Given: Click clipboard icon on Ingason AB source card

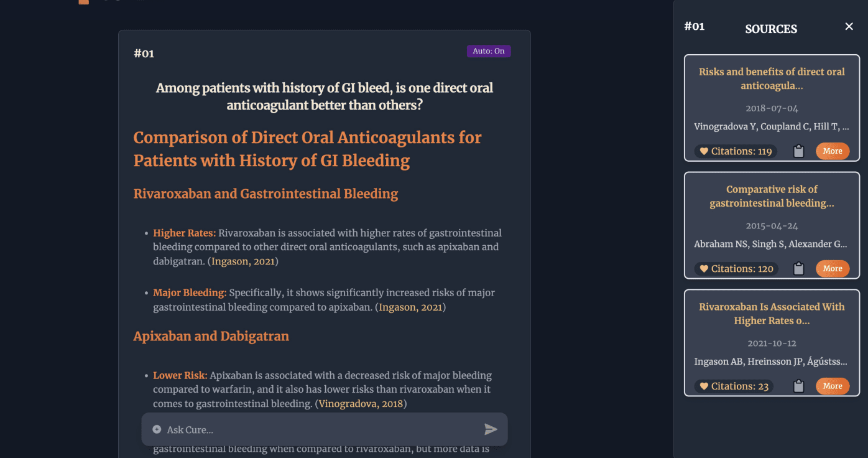Looking at the screenshot, I should click(799, 386).
